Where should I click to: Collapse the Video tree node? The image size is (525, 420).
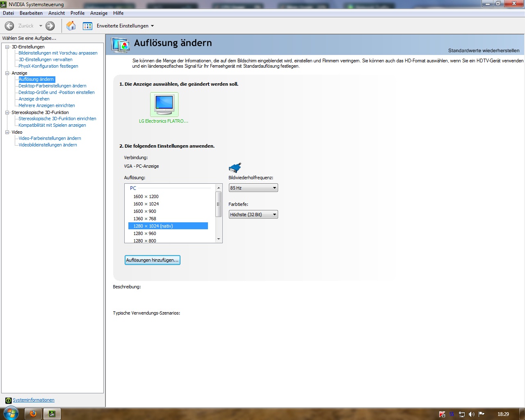pyautogui.click(x=7, y=132)
